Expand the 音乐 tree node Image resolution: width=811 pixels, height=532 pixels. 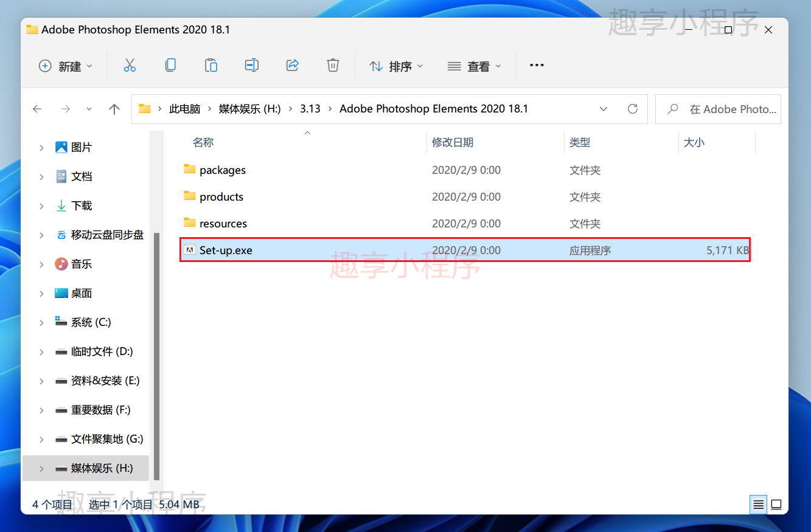[41, 264]
